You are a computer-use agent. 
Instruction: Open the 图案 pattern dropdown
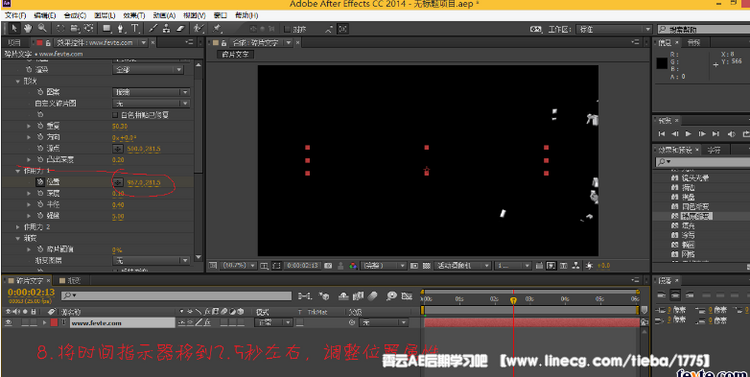click(x=151, y=92)
